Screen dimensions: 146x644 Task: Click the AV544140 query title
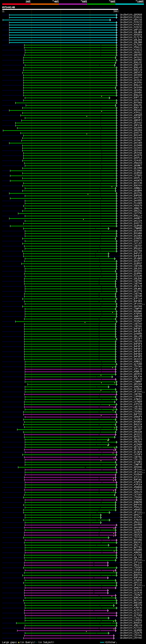coord(8,8)
